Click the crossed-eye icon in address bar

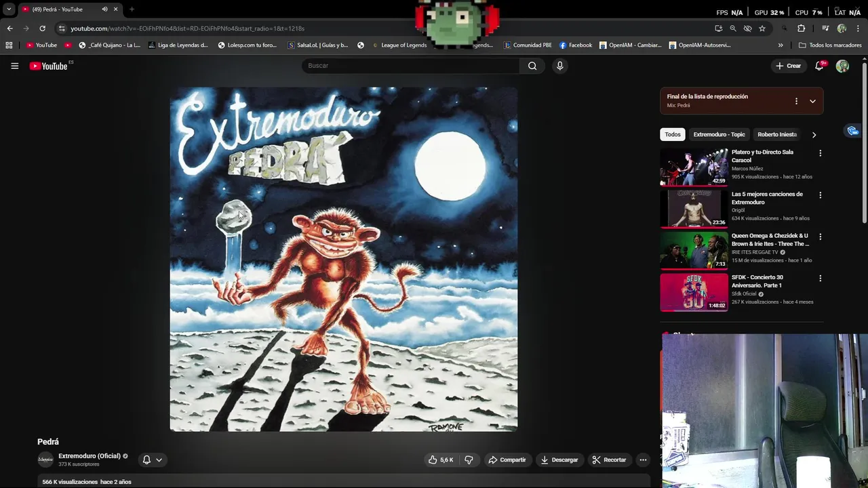747,28
